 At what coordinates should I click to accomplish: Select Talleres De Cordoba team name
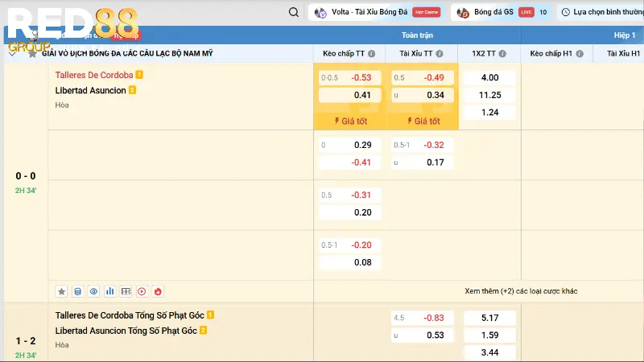94,75
